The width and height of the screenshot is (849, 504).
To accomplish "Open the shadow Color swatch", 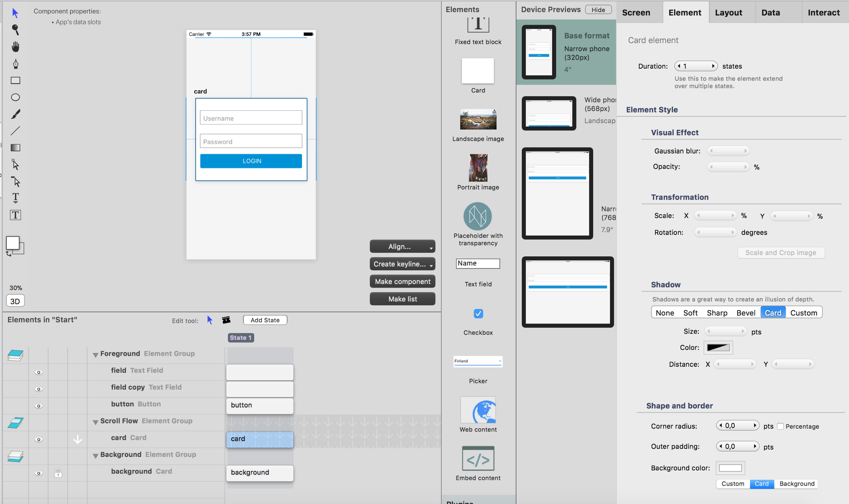I will click(718, 348).
